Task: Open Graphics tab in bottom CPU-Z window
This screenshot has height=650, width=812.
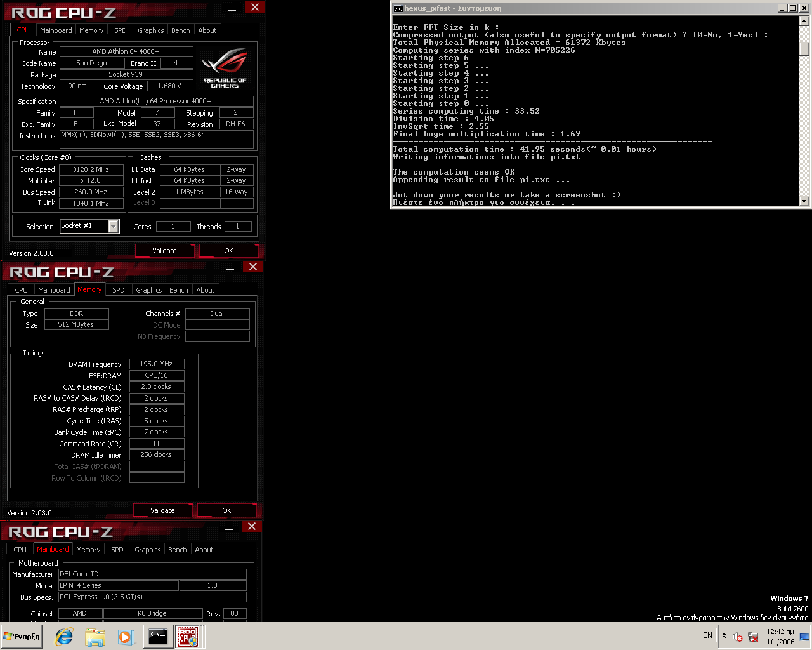Action: (x=148, y=550)
